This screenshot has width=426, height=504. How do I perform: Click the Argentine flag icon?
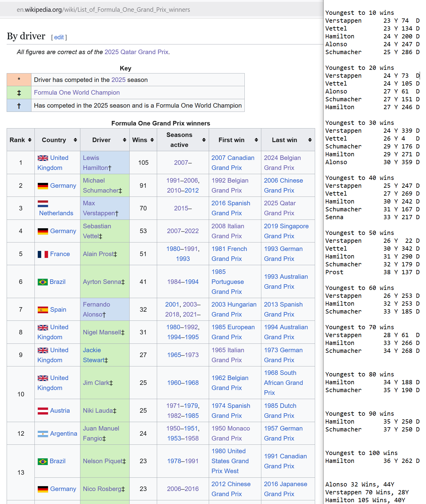pyautogui.click(x=43, y=434)
